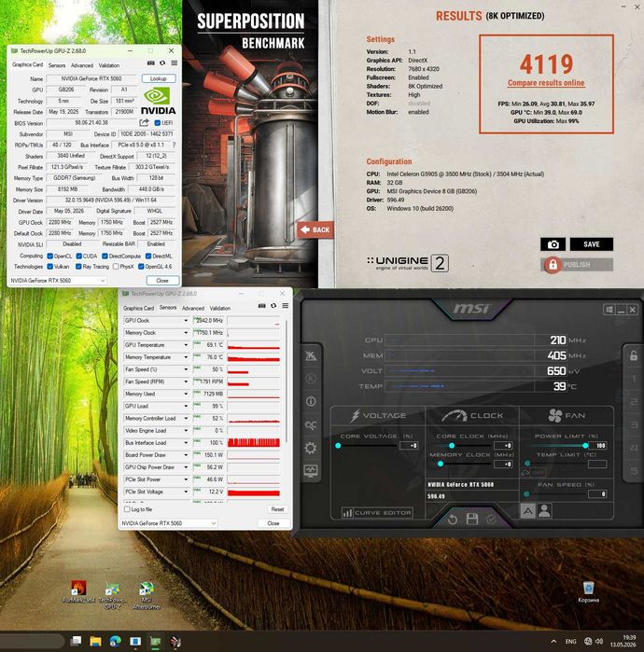Toggle the DirectCompute checkbox
The width and height of the screenshot is (644, 652).
[105, 257]
